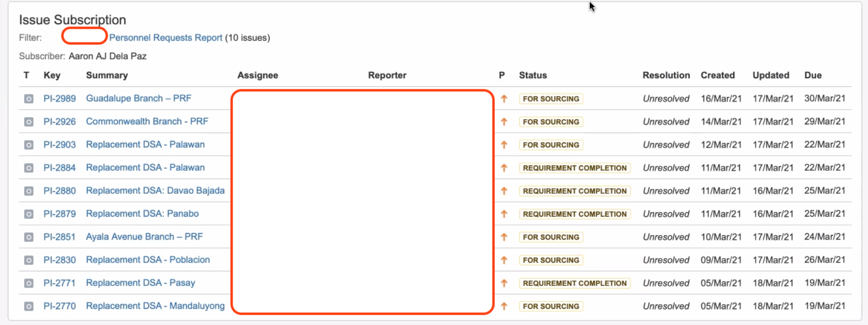The height and width of the screenshot is (325, 868).
Task: Open issue key PI-2830
Action: pos(59,260)
